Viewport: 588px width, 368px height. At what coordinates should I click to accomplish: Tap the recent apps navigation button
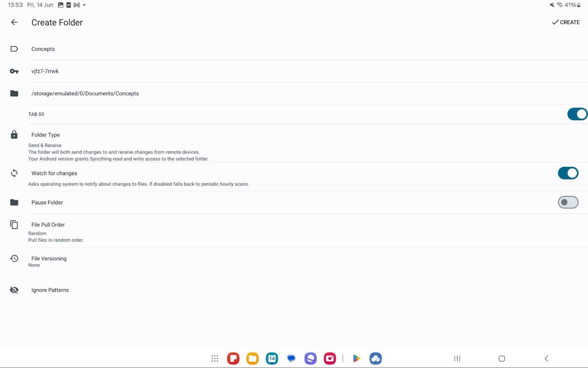[457, 359]
